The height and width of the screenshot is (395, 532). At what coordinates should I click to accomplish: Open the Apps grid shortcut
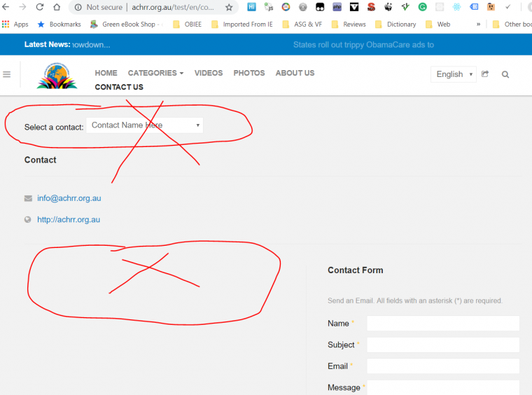pyautogui.click(x=15, y=24)
